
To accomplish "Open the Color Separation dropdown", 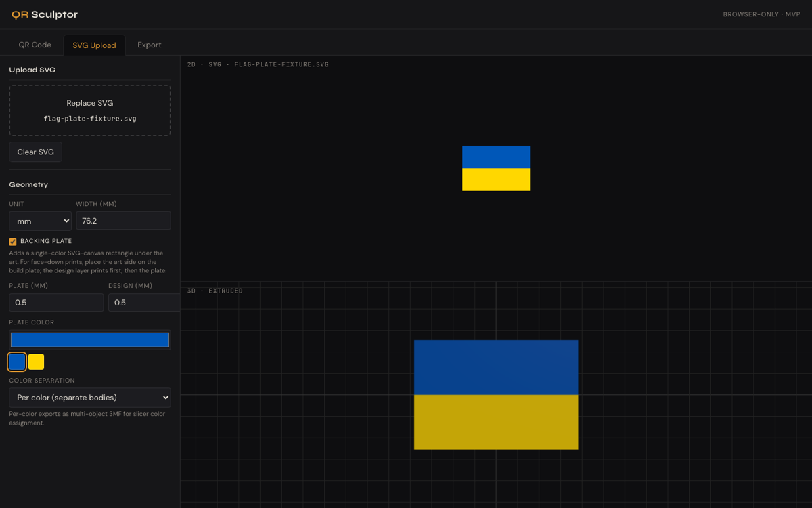I will (x=90, y=398).
